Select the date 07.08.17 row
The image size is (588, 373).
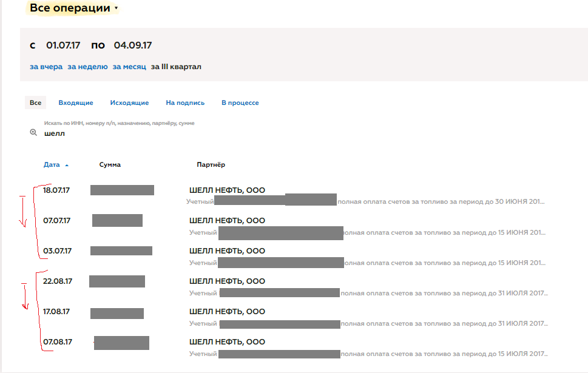(58, 342)
